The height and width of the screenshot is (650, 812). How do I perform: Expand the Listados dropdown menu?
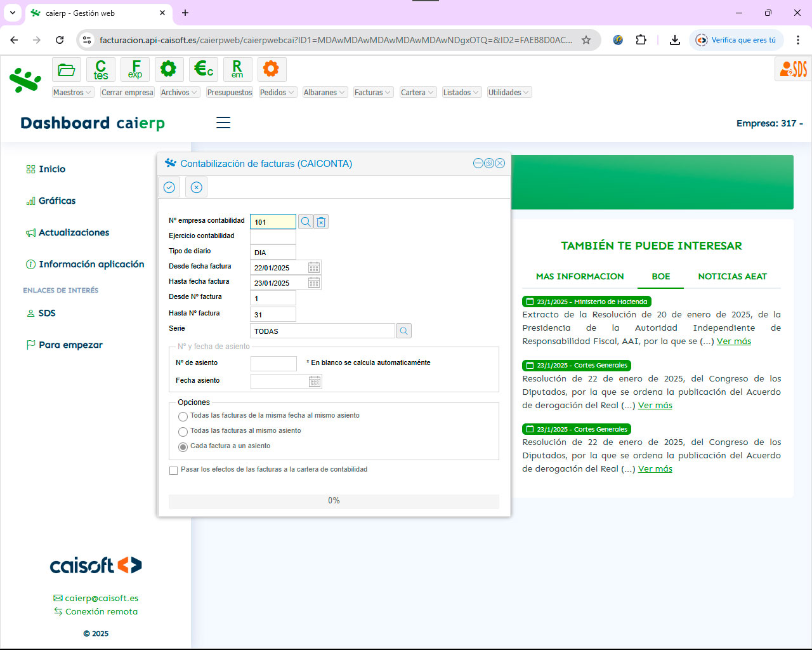(462, 92)
